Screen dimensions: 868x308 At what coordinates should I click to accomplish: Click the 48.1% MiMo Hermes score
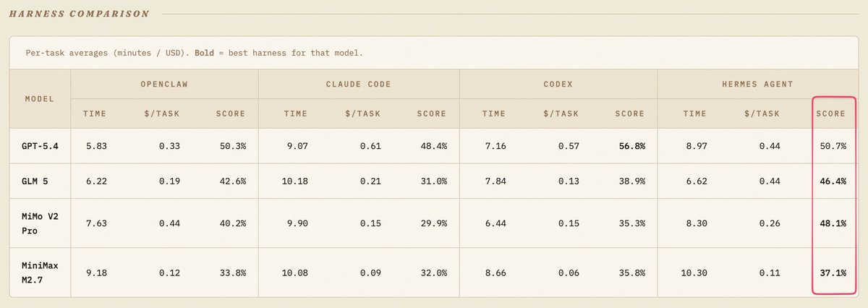833,223
